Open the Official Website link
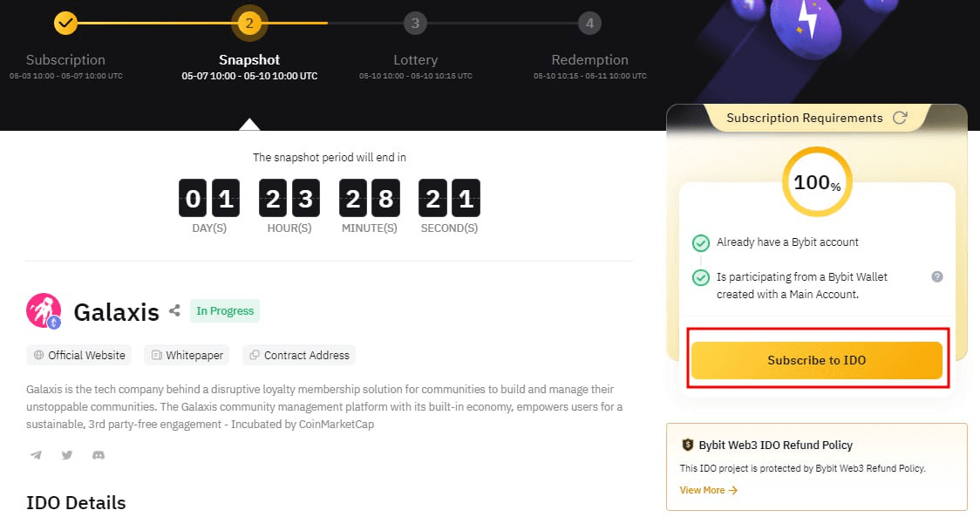 click(79, 355)
